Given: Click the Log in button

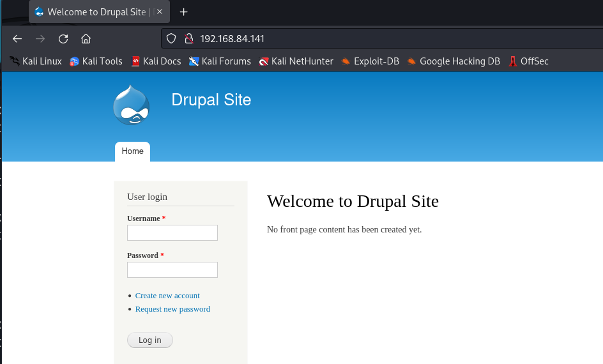Looking at the screenshot, I should [x=150, y=340].
